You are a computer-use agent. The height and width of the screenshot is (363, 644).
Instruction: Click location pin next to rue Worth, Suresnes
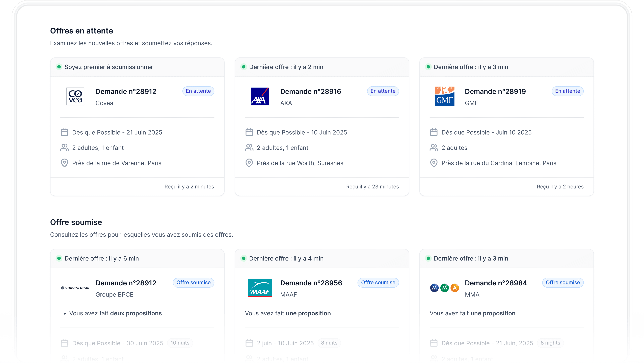coord(249,163)
